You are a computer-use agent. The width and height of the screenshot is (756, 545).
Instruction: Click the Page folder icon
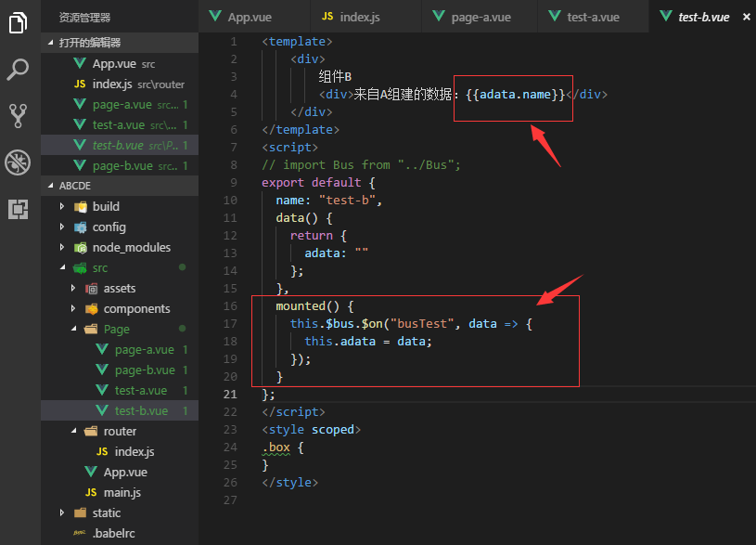91,330
